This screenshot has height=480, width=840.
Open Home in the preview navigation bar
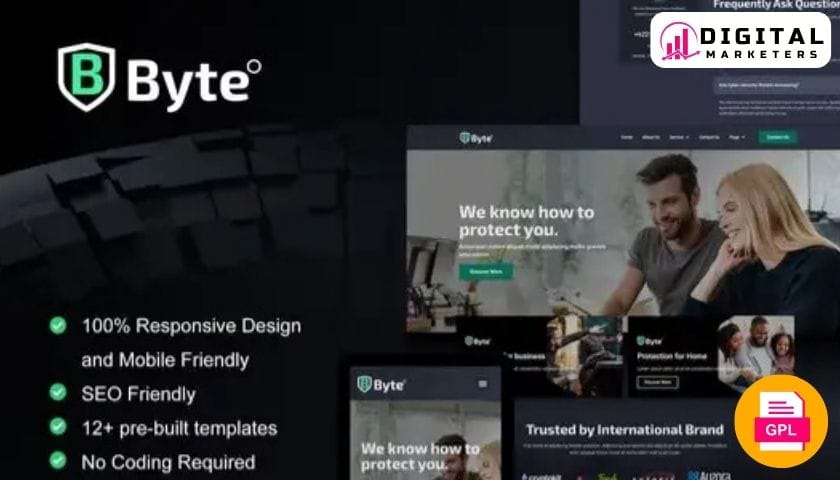coord(626,137)
